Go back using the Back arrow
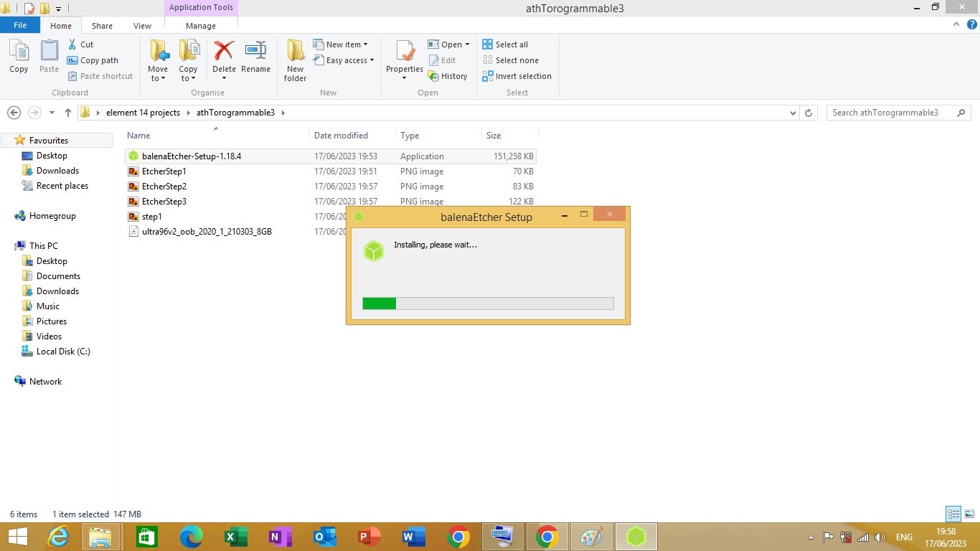 pos(14,113)
